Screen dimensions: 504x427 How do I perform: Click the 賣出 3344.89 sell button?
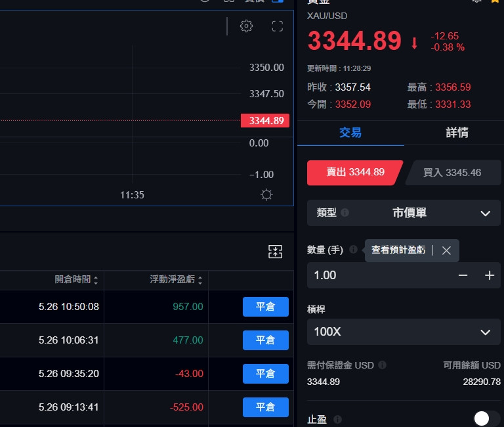355,173
